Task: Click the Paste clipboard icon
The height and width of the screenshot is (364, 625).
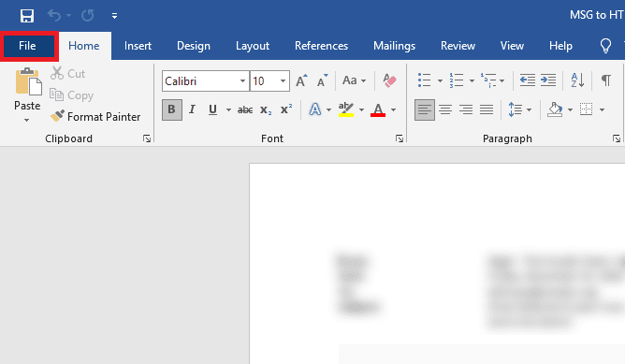Action: [x=28, y=81]
